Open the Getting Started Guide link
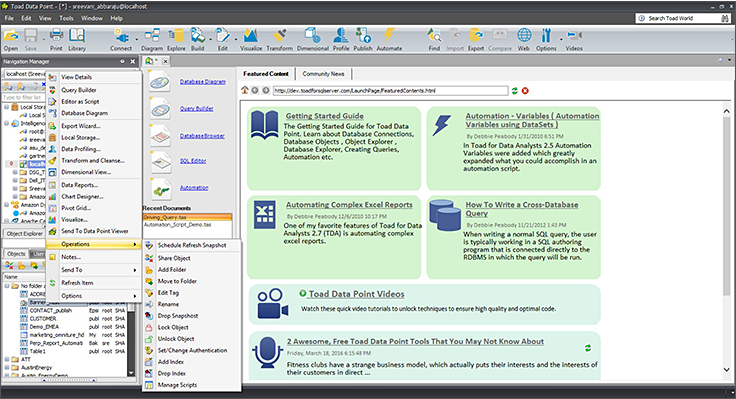The height and width of the screenshot is (399, 736). pyautogui.click(x=325, y=115)
